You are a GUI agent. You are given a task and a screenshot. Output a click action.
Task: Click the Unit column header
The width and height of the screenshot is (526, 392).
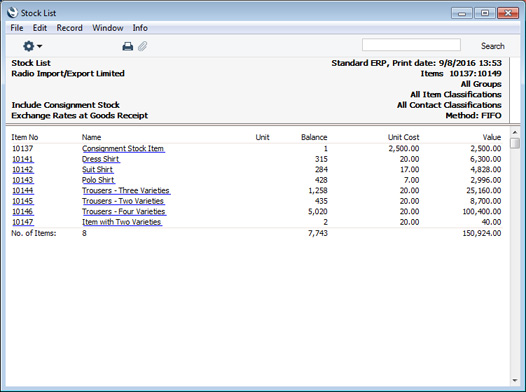[262, 137]
